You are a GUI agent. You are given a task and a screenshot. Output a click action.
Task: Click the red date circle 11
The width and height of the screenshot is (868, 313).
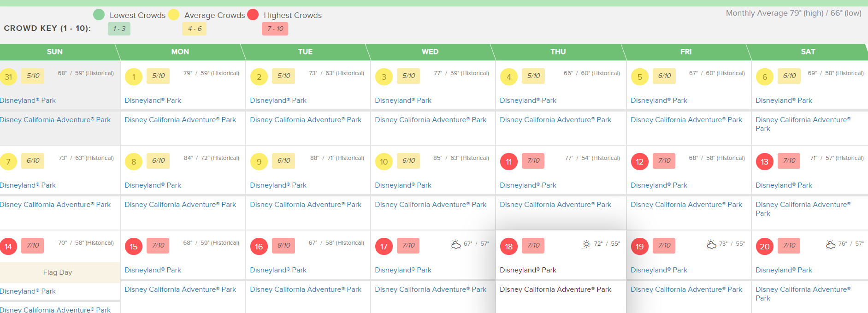(509, 162)
